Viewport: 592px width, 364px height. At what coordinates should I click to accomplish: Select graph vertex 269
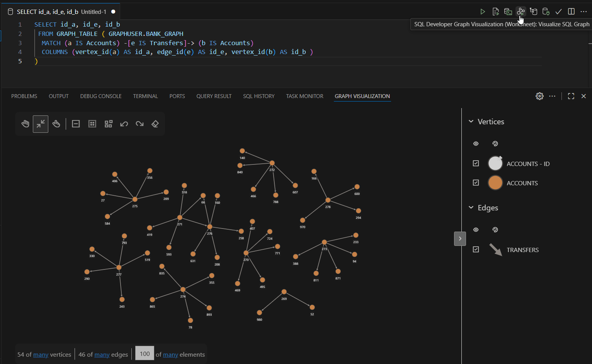pyautogui.click(x=284, y=292)
